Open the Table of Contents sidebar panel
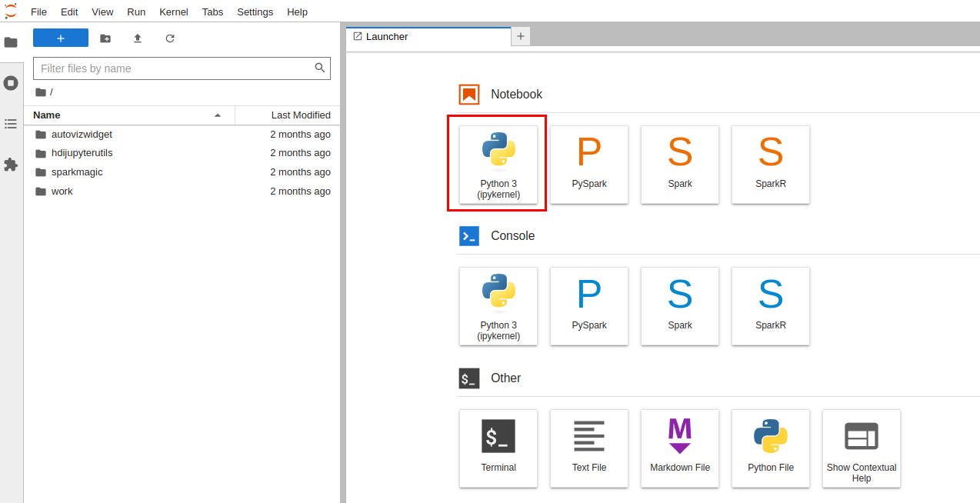 pyautogui.click(x=11, y=124)
